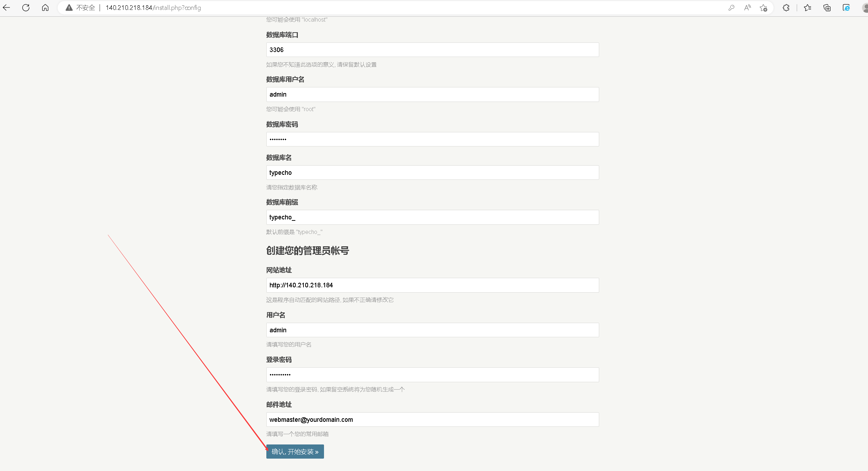Open the Extensions puzzle icon
Viewport: 868px width, 471px height.
click(786, 8)
